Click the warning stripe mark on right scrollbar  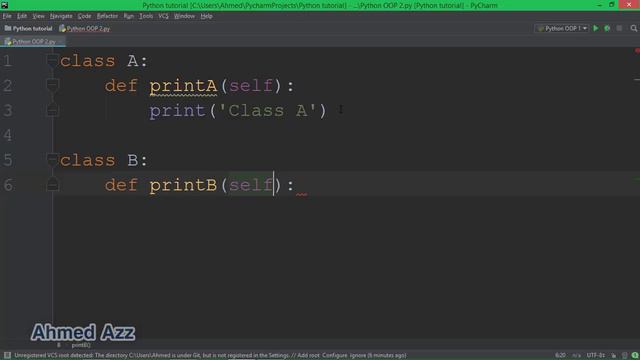[637, 80]
